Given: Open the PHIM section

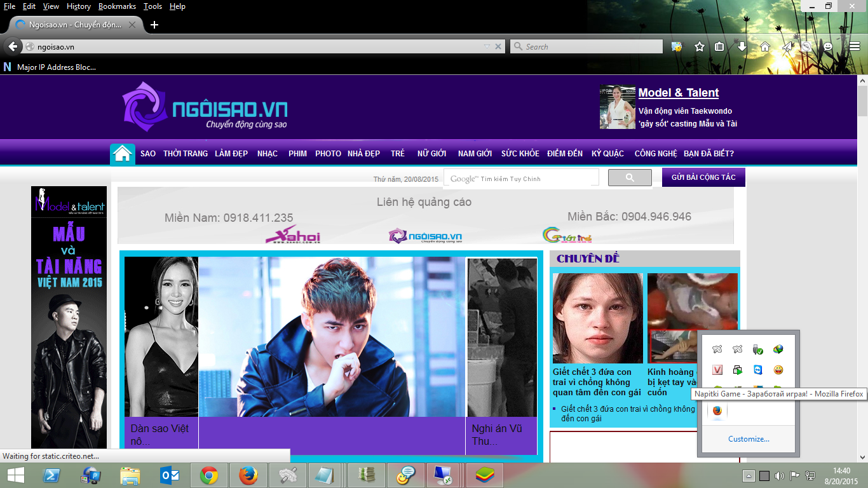Looking at the screenshot, I should (x=297, y=154).
